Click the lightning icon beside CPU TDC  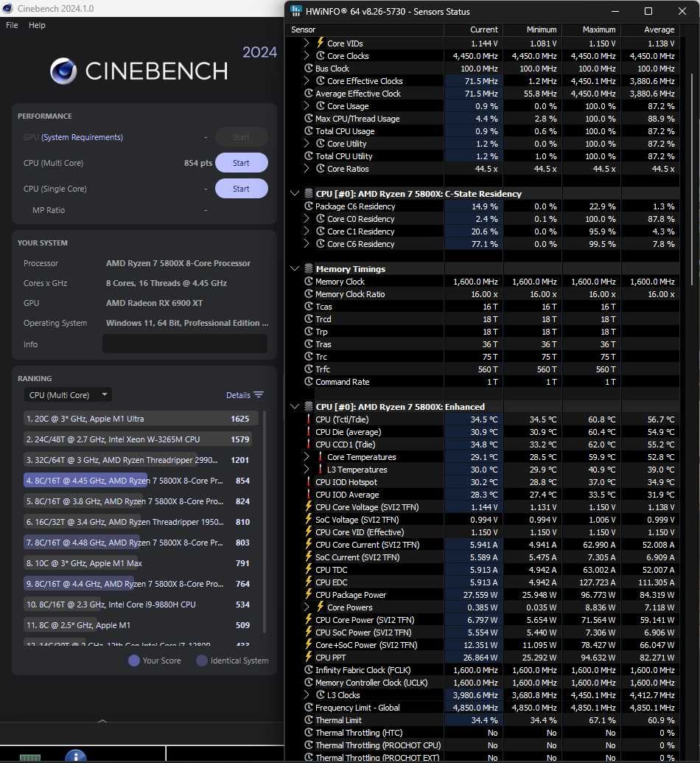[309, 570]
